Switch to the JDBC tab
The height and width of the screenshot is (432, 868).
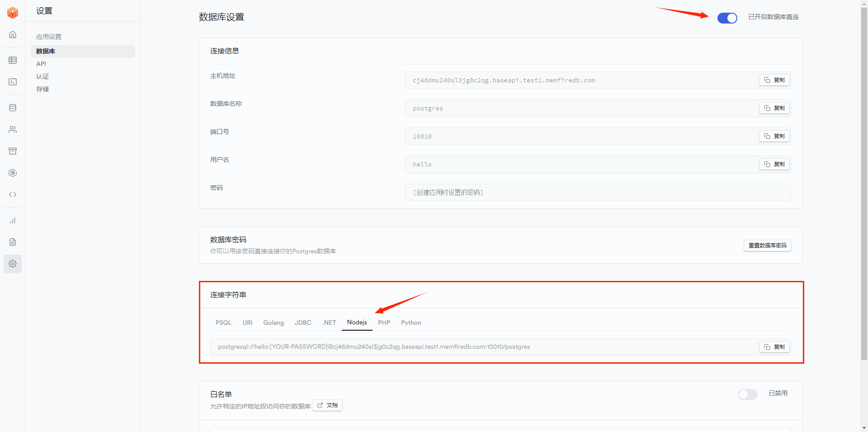[x=303, y=323]
